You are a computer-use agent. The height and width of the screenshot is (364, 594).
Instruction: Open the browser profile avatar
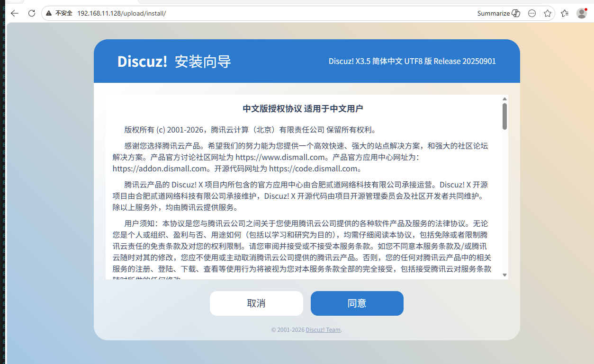[582, 13]
